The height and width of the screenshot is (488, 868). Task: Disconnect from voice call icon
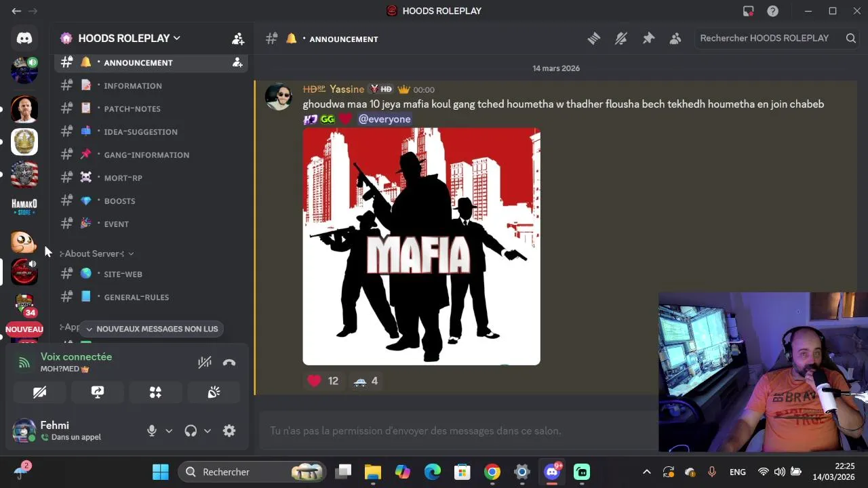[229, 363]
